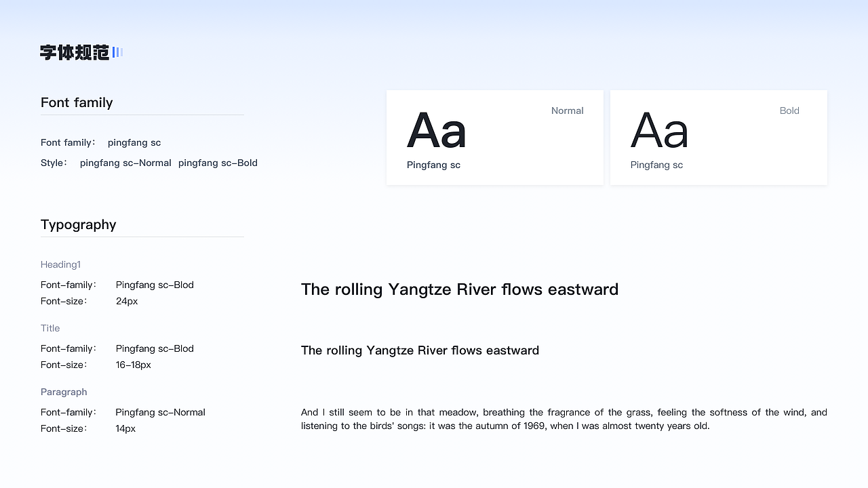Select the large Aa sample in the Normal card
This screenshot has height=488, width=868.
click(436, 130)
